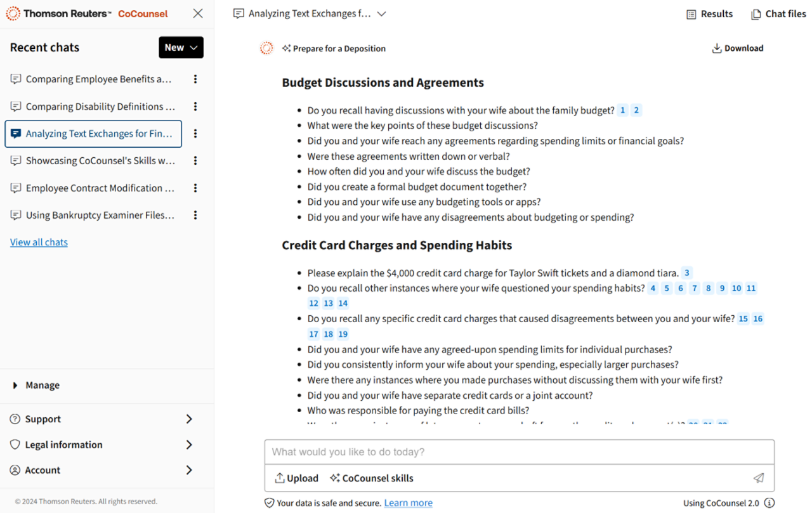Expand the Support menu item
This screenshot has width=812, height=513.
click(x=101, y=419)
